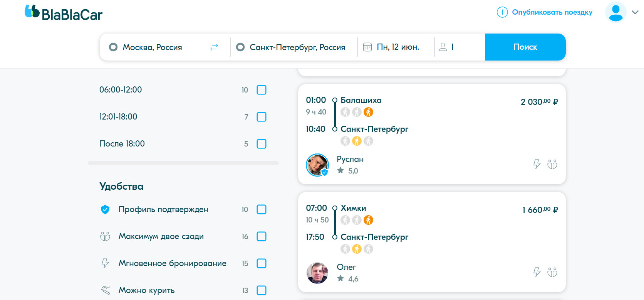The width and height of the screenshot is (644, 300).
Task: Enable Мгновенное бронирование filter
Action: point(262,263)
